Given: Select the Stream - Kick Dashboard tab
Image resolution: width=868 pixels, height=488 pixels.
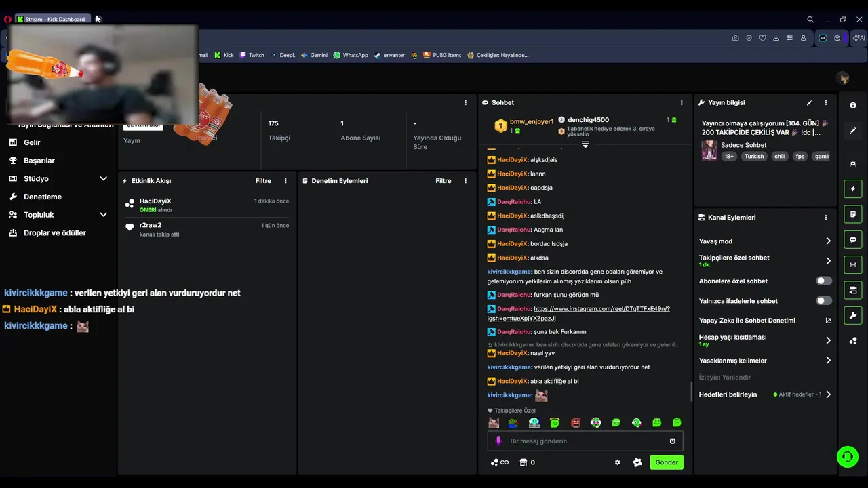Looking at the screenshot, I should 52,19.
